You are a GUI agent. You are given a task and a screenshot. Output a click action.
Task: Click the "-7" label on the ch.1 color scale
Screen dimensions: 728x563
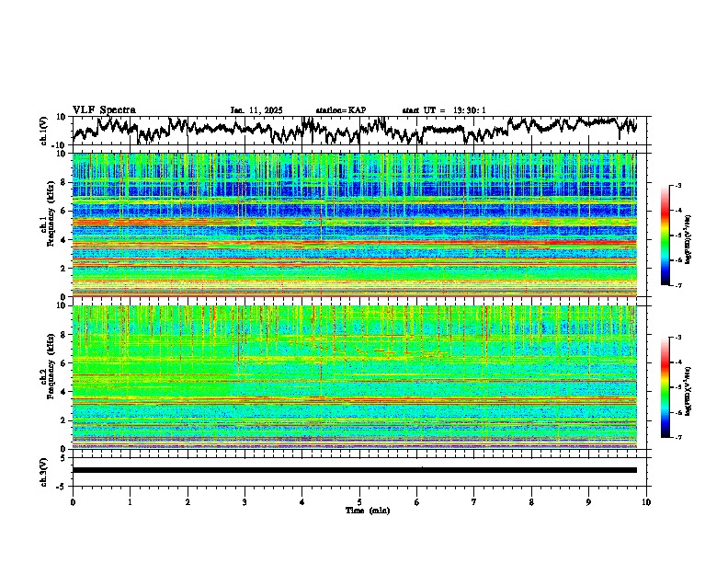pos(678,285)
